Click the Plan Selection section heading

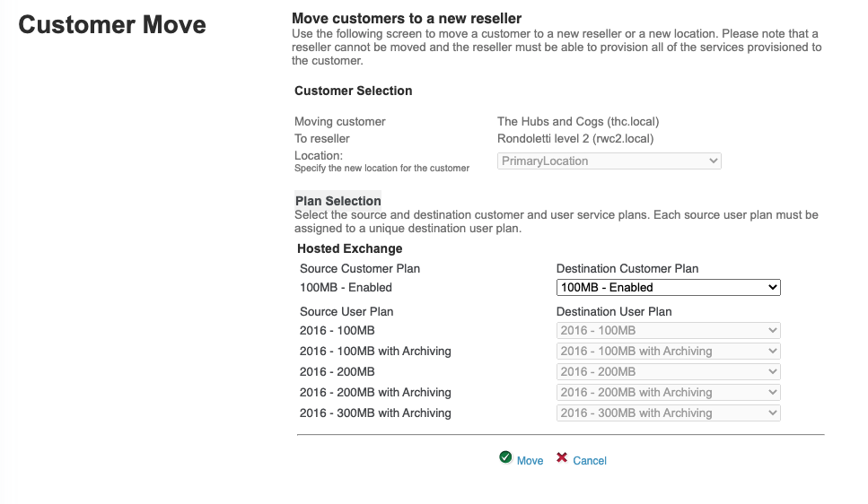tap(338, 201)
